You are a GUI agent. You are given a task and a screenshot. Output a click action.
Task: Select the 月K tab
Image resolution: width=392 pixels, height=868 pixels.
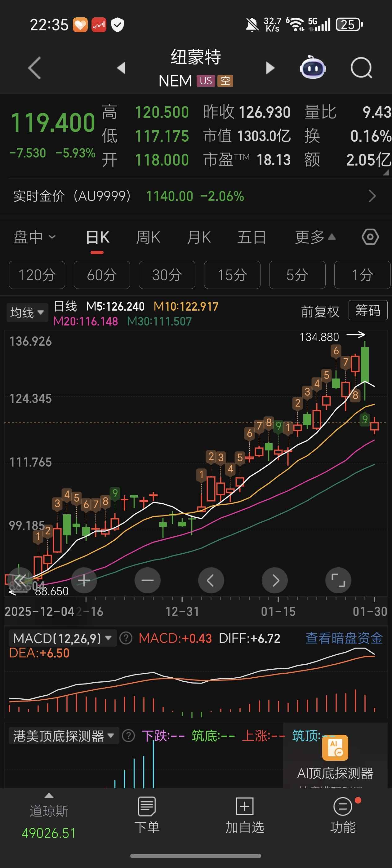(199, 237)
